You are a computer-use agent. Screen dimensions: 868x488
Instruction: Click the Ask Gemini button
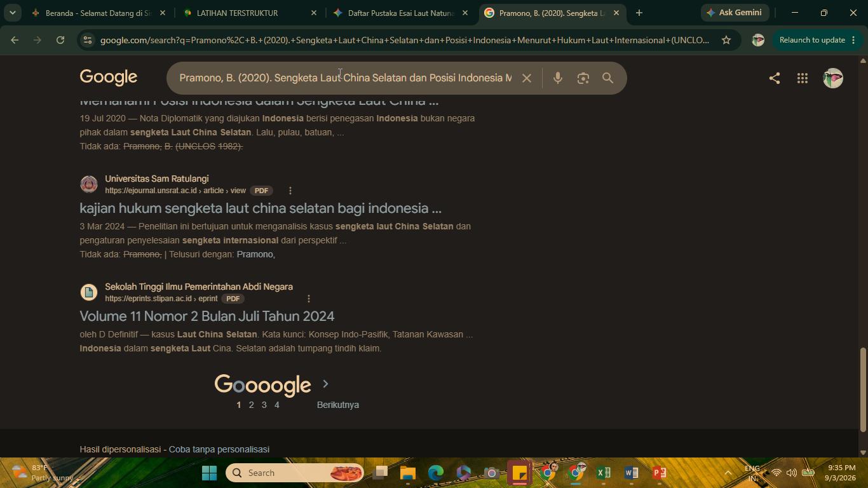735,13
